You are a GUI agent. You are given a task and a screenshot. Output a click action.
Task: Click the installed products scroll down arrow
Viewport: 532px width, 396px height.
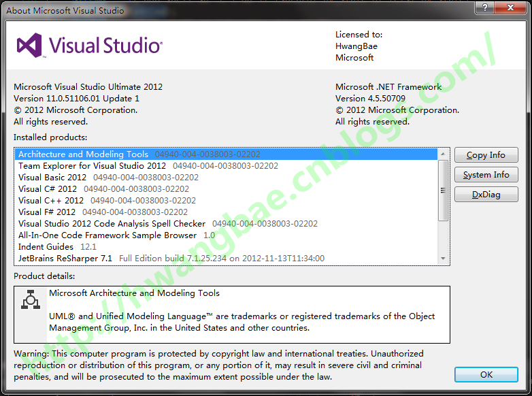pyautogui.click(x=443, y=259)
